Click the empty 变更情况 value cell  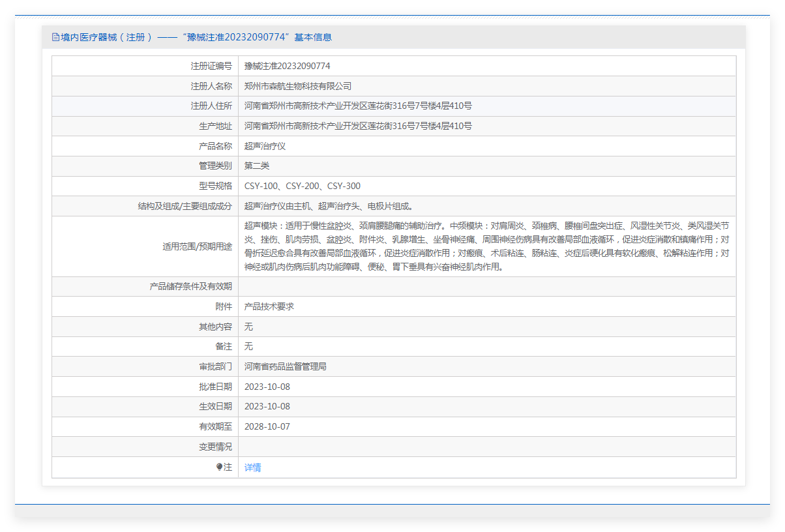[x=487, y=447]
